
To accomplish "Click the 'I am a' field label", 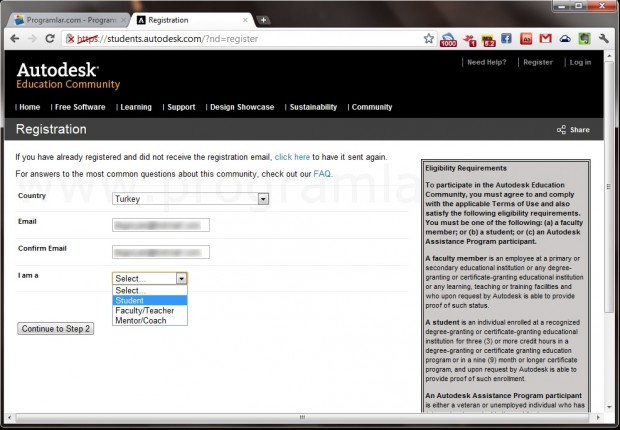I will 28,275.
